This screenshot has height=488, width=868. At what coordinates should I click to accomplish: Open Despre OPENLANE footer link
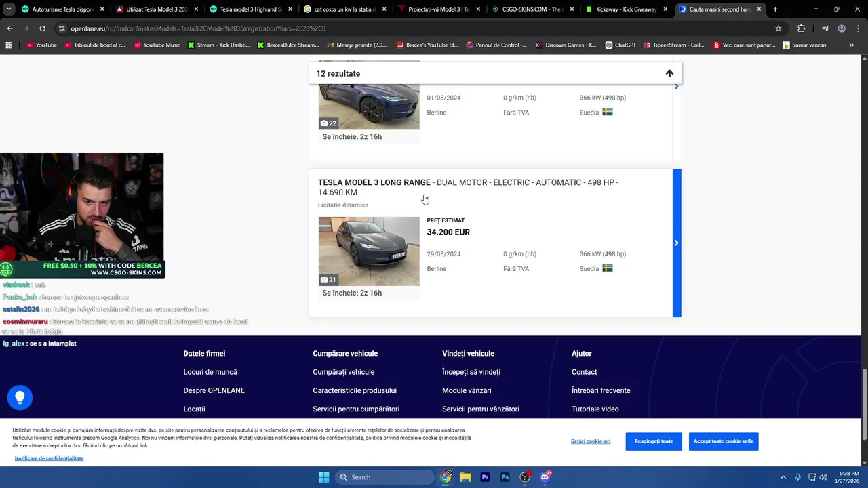pos(214,390)
